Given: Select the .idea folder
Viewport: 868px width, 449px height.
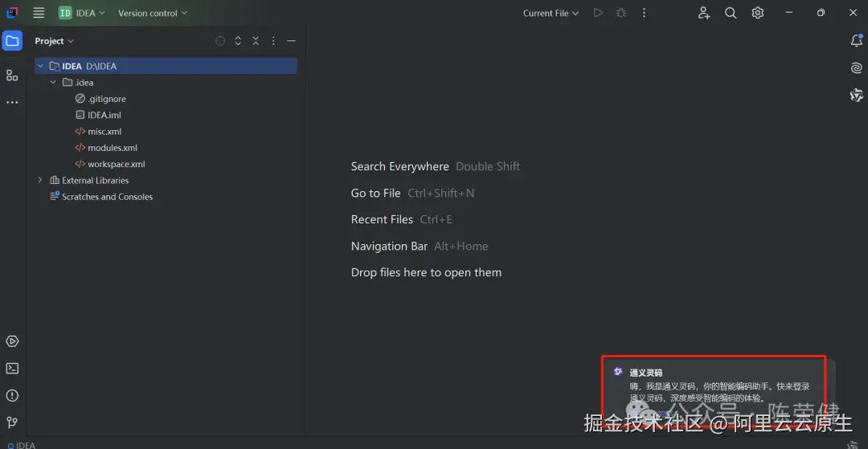Looking at the screenshot, I should point(77,83).
